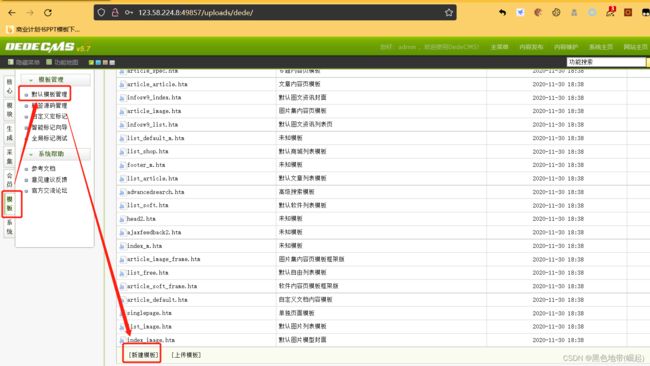650x366 pixels.
Task: Open 官方交流论坛 forum link
Action: [x=49, y=191]
